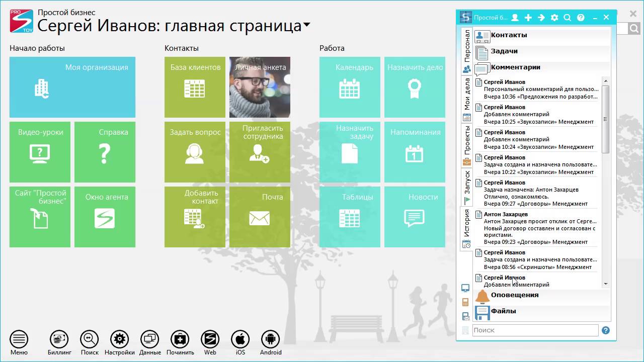Click the S logo in agent window header
644x362 pixels.
[x=466, y=18]
